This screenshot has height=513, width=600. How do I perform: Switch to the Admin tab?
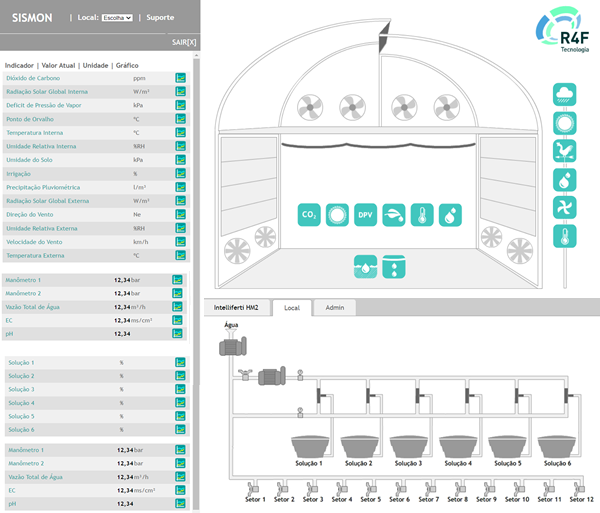tap(335, 308)
